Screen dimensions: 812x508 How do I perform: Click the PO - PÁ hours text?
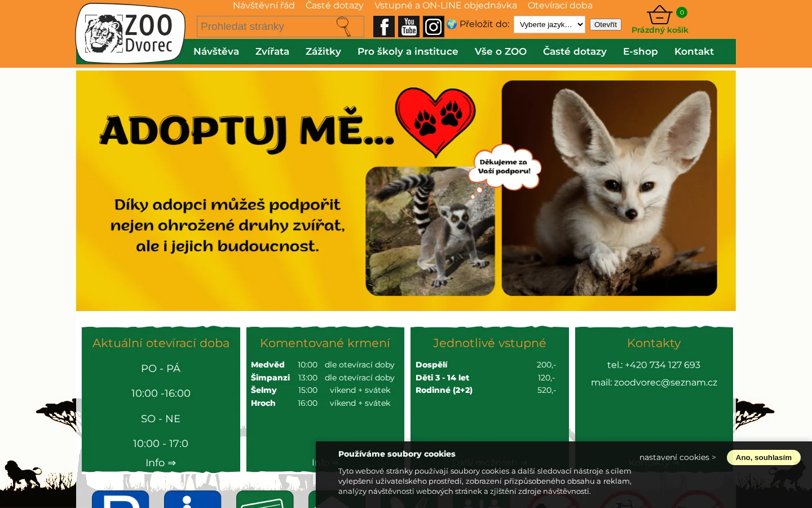coord(161,369)
